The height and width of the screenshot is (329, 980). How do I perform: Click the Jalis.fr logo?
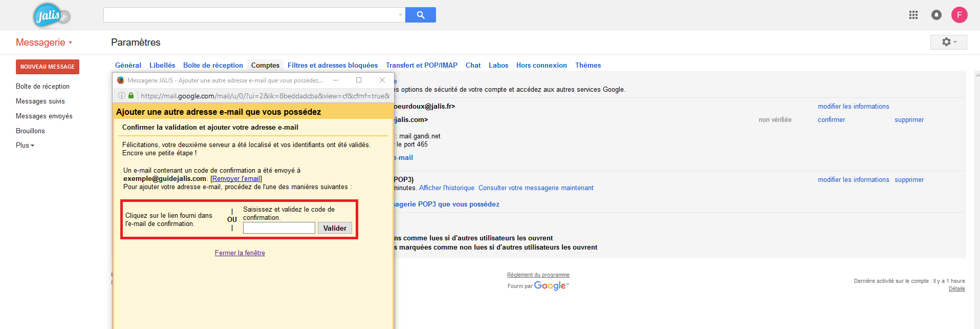51,15
